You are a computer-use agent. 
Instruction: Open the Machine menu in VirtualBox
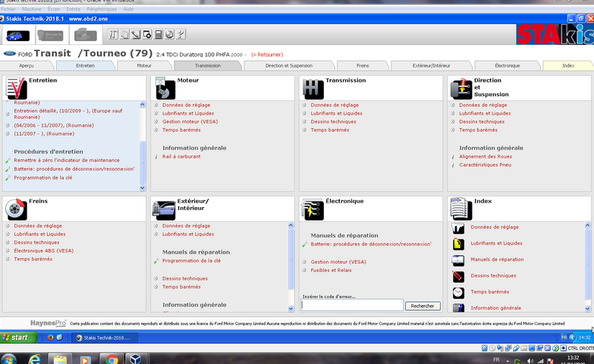click(31, 9)
